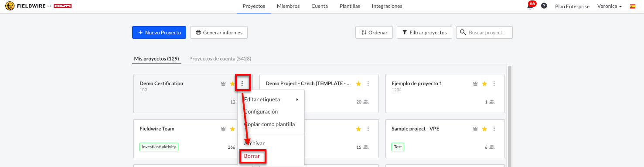Click the green Test label tag
The image size is (644, 167).
(398, 147)
